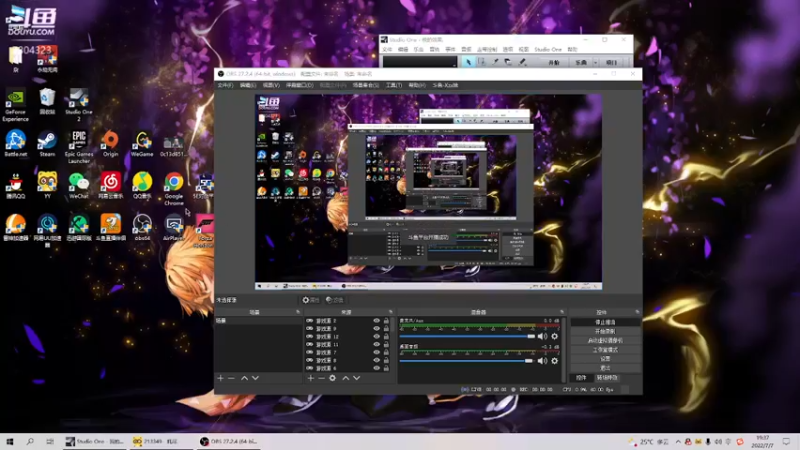
Task: Click 停止推流 button in OBS controls
Action: point(605,322)
